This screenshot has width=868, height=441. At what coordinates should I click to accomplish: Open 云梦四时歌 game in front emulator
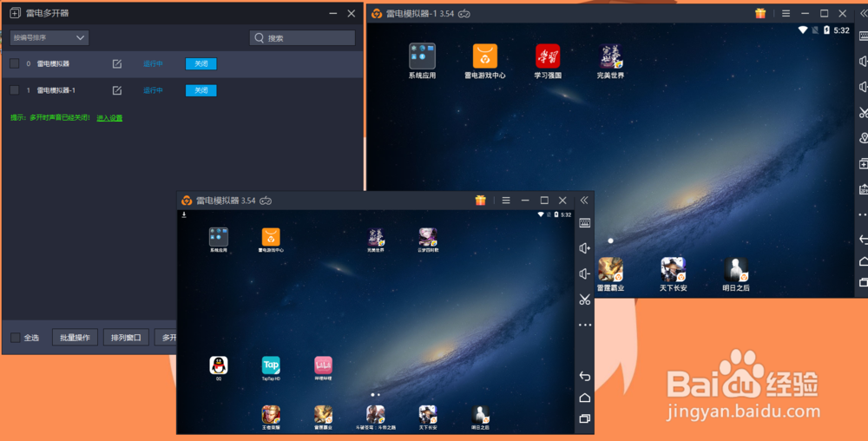coord(428,237)
